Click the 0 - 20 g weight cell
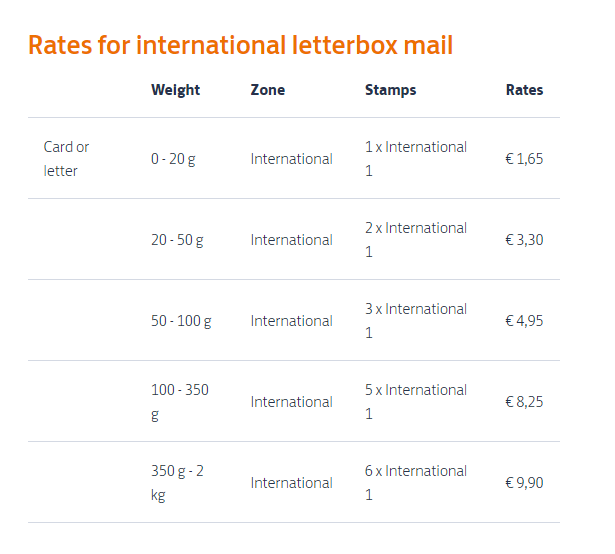This screenshot has width=615, height=554. (173, 159)
